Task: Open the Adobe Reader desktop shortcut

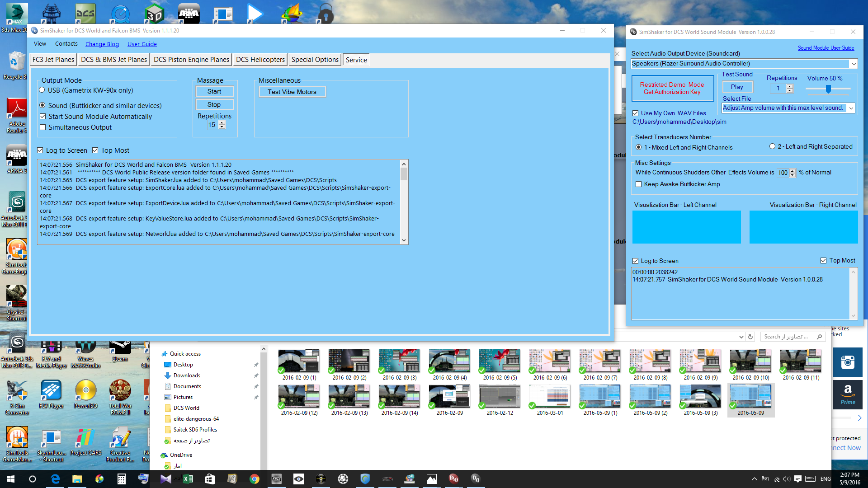Action: 16,116
